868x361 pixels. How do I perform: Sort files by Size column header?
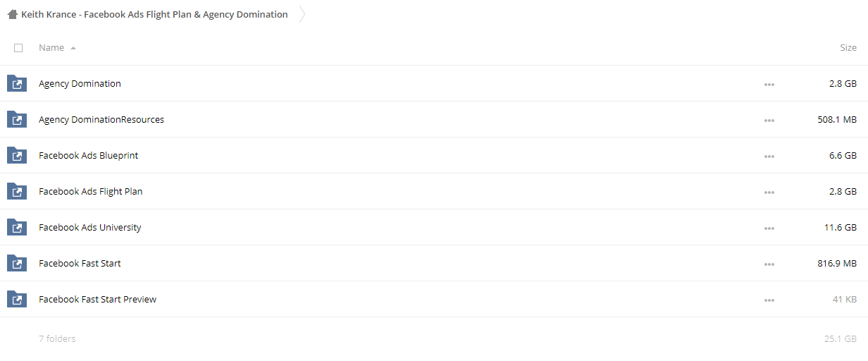[848, 47]
